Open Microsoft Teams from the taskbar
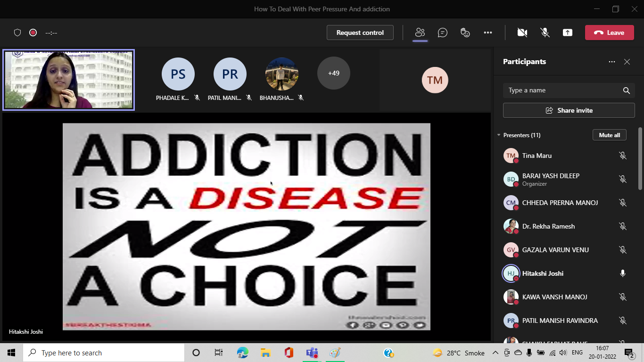The image size is (644, 362). click(x=312, y=353)
